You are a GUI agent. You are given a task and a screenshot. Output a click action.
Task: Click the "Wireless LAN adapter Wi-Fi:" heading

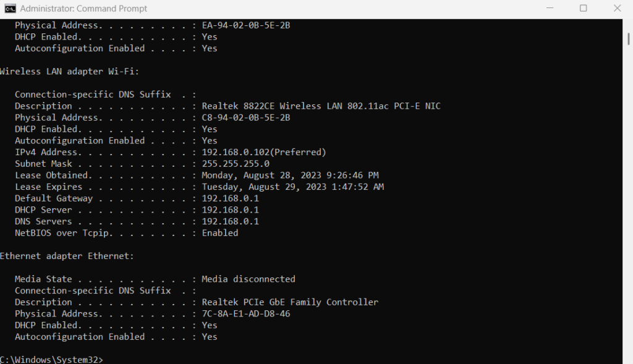tap(70, 71)
